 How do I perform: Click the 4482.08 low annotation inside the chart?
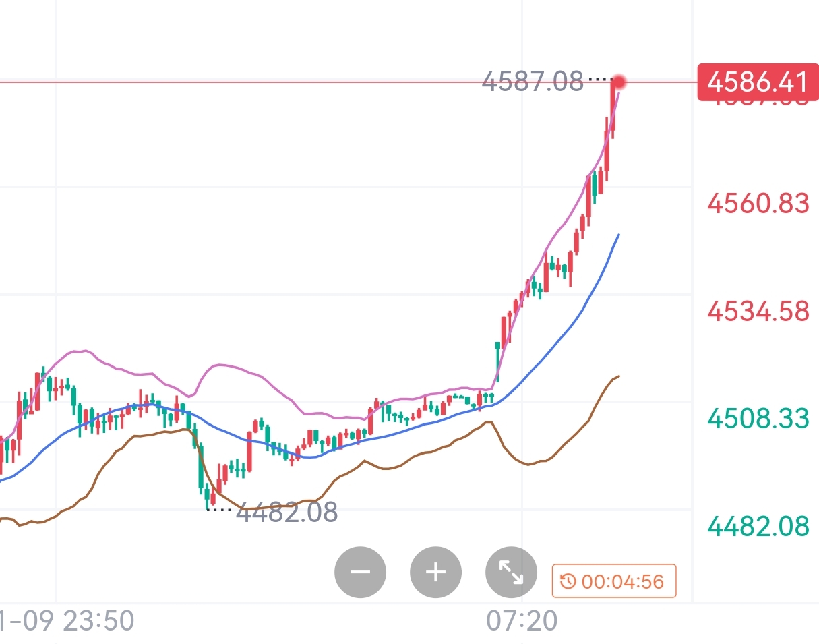pos(286,513)
